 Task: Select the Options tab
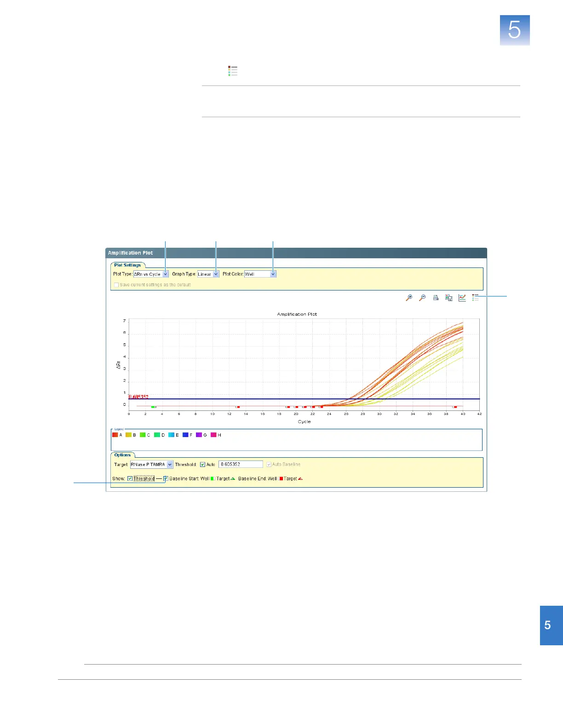(122, 455)
